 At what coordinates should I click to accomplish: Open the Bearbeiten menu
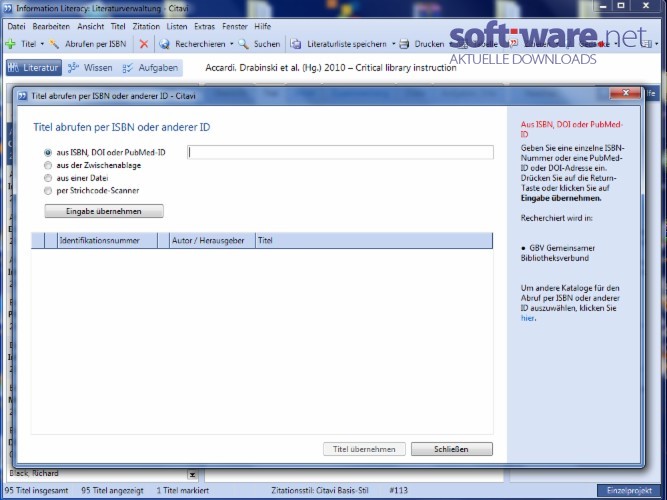(51, 26)
